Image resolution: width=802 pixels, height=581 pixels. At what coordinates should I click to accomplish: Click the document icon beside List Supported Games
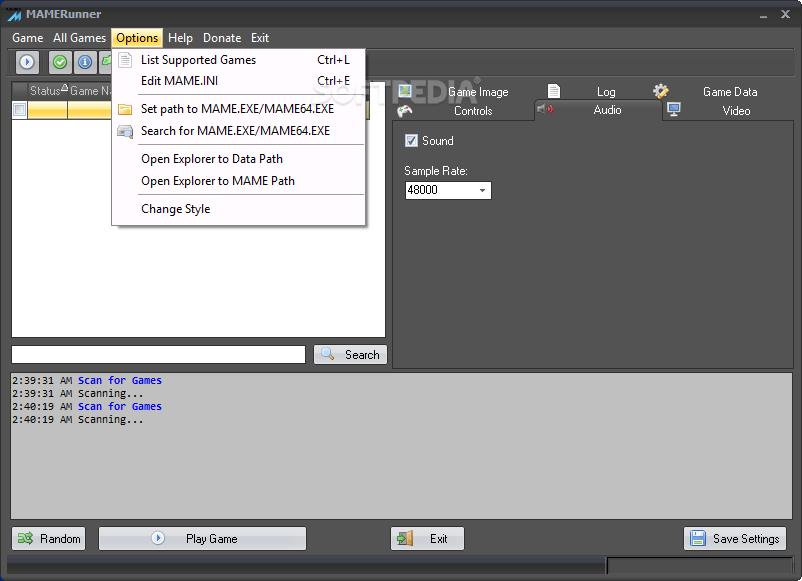(125, 60)
